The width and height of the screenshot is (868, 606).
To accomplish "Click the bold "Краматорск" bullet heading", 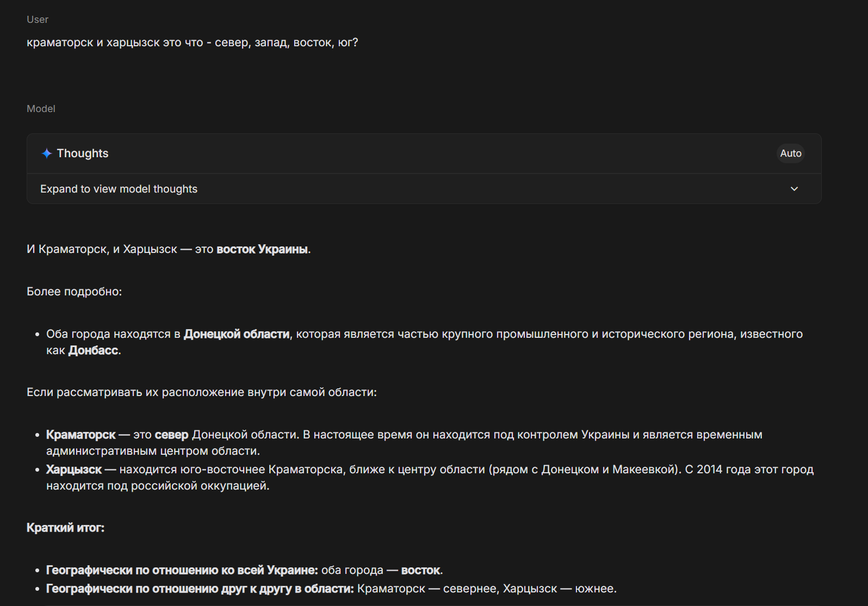I will pos(80,435).
